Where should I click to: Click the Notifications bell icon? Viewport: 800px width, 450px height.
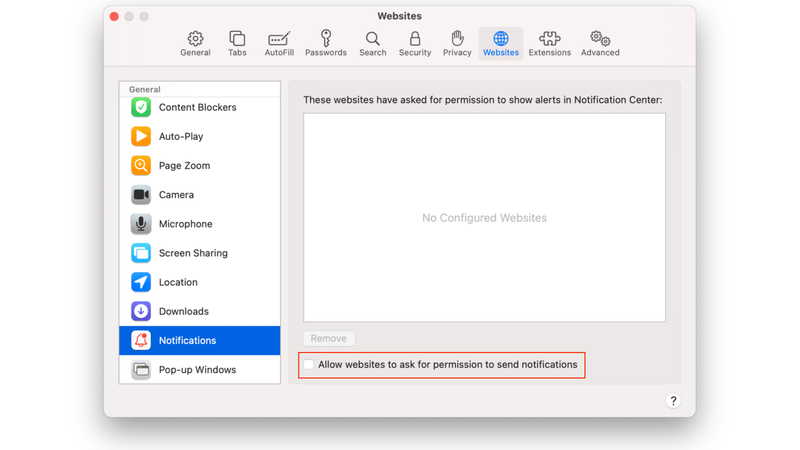141,340
